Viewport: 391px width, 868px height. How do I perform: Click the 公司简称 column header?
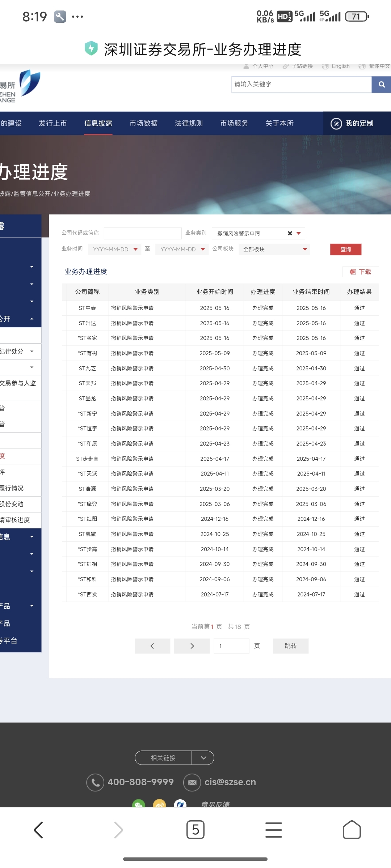[87, 292]
